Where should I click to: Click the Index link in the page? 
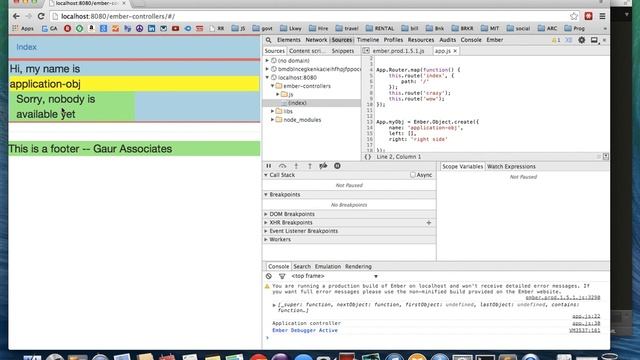coord(27,47)
